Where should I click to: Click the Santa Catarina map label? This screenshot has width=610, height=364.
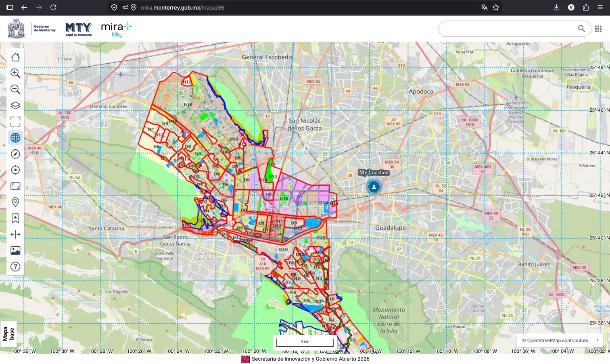107,229
